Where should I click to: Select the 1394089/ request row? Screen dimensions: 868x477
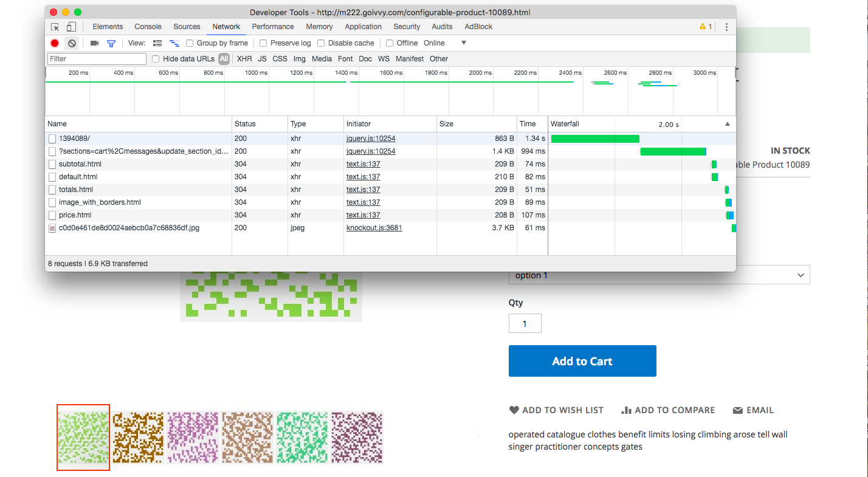tap(390, 139)
